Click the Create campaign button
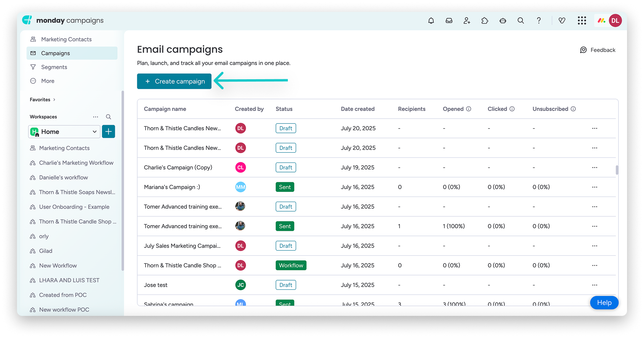The width and height of the screenshot is (644, 338). pos(174,81)
